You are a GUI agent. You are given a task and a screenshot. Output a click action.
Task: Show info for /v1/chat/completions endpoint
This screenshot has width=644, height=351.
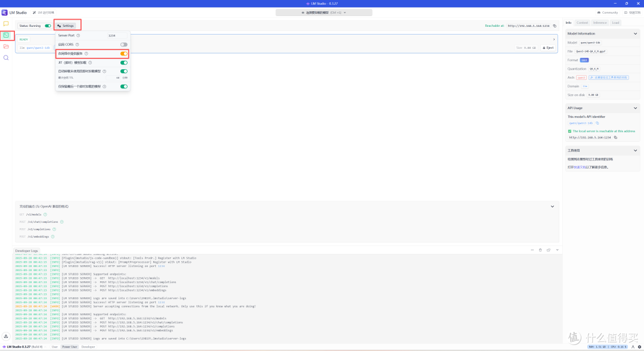(61, 222)
